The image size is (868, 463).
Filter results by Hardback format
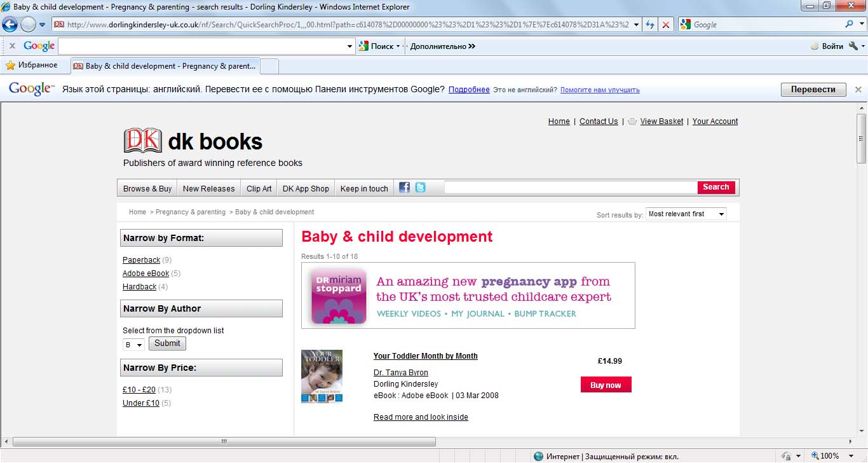(x=140, y=287)
